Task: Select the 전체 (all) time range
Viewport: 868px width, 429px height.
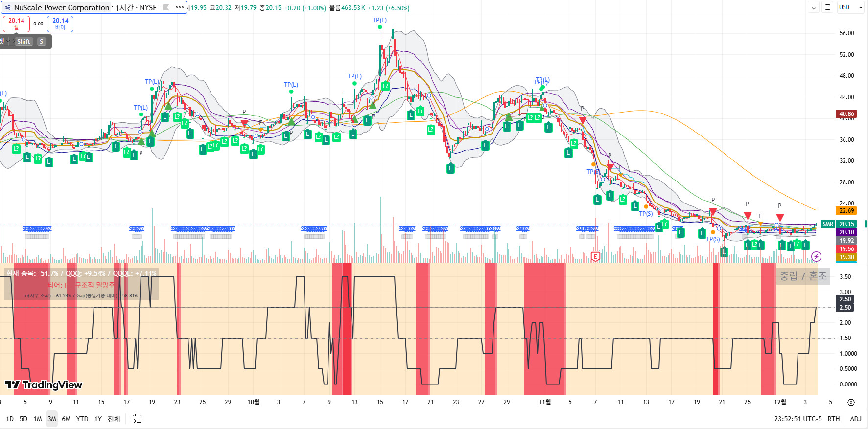Action: [x=114, y=419]
